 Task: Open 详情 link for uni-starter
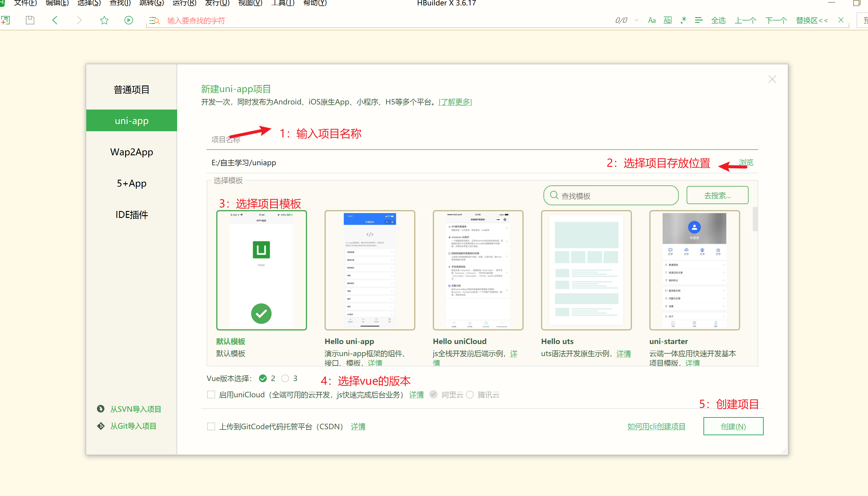tap(692, 363)
